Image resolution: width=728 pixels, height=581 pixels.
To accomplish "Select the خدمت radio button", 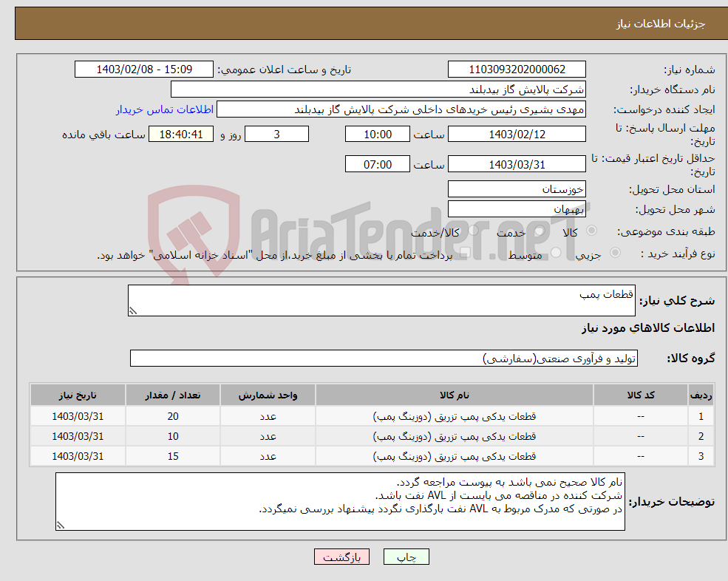I will click(x=539, y=231).
